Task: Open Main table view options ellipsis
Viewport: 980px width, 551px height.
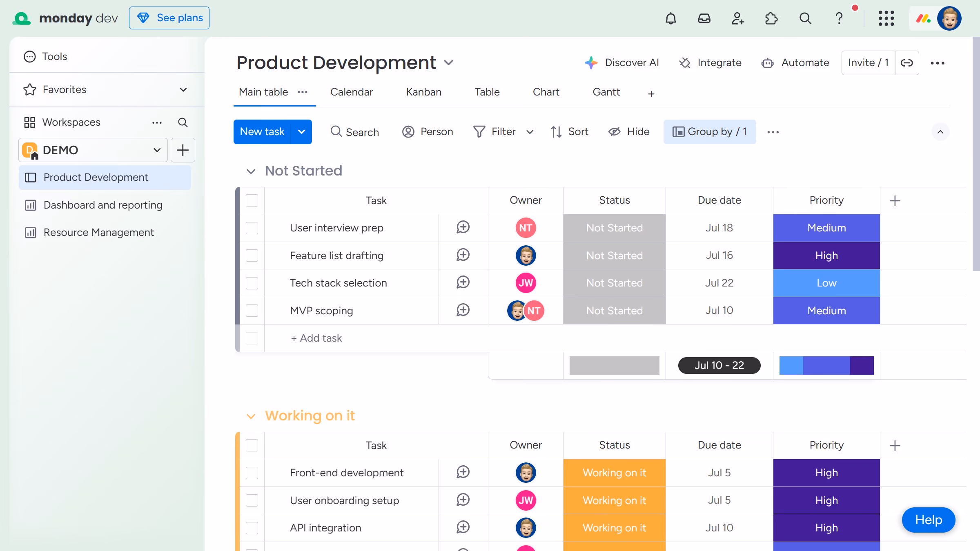Action: click(302, 92)
